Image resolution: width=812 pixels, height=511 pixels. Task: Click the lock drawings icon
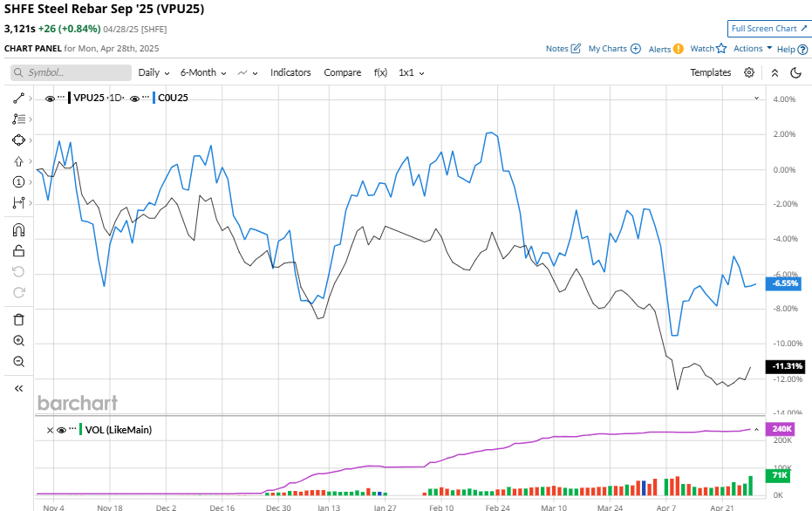18,251
